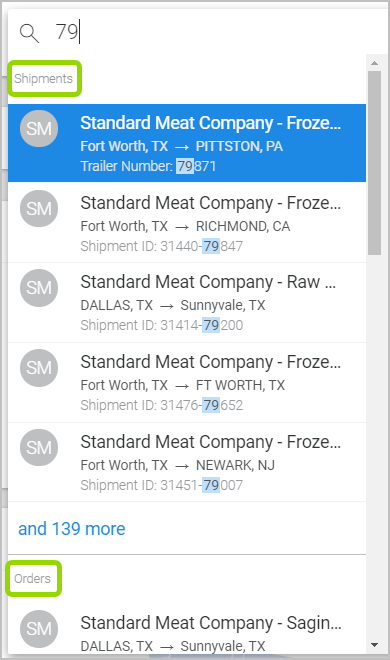Click the SM avatar for the NEWARK, NJ shipment
The width and height of the screenshot is (390, 660).
tap(39, 447)
